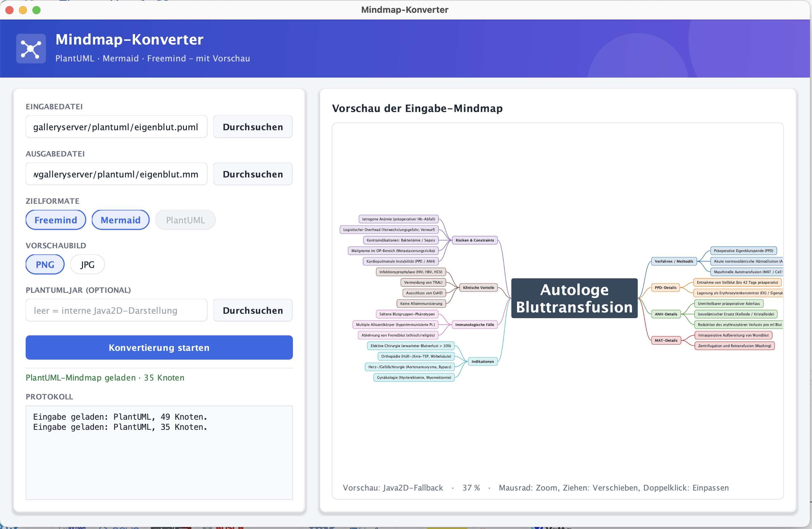812x529 pixels.
Task: Click the Immunologische Fälle node
Action: pyautogui.click(x=475, y=325)
